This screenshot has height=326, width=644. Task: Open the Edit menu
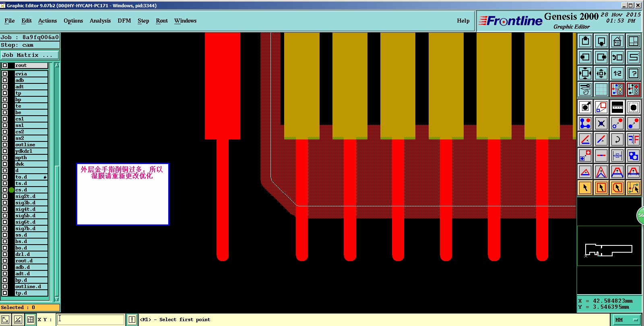(27, 21)
